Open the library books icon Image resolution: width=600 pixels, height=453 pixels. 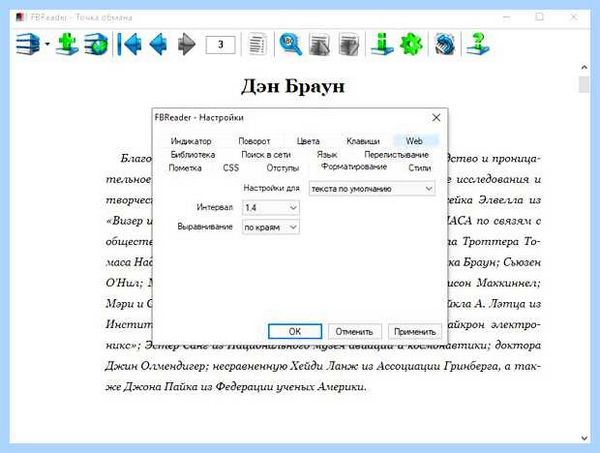[x=28, y=44]
